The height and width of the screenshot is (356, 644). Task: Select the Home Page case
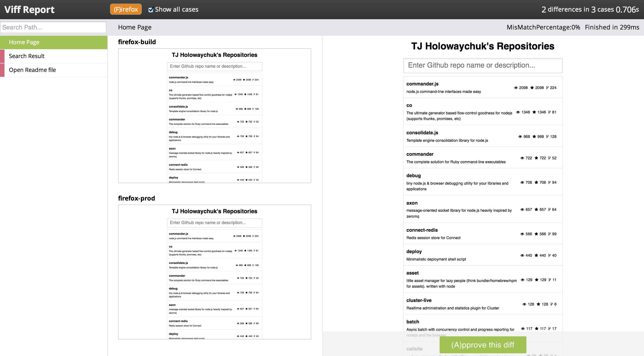(x=54, y=42)
